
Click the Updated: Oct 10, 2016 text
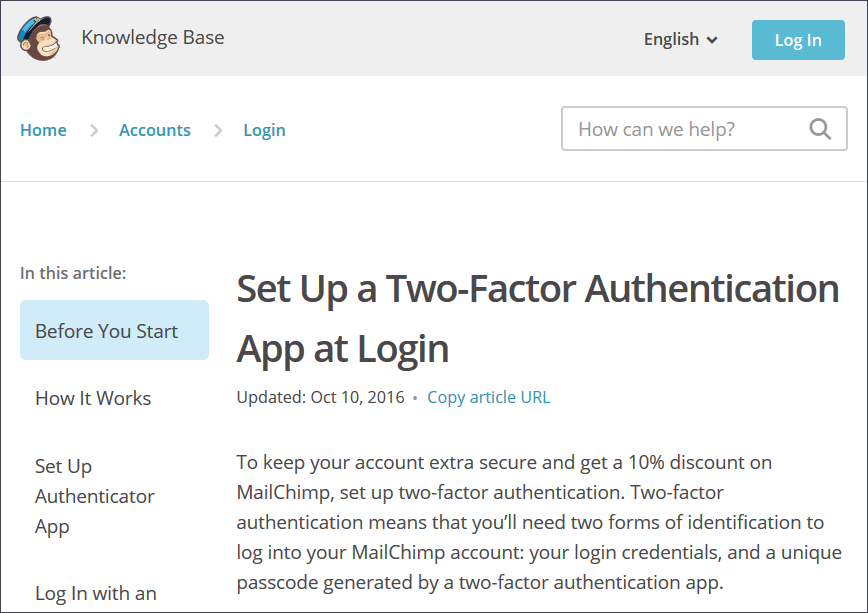(321, 398)
